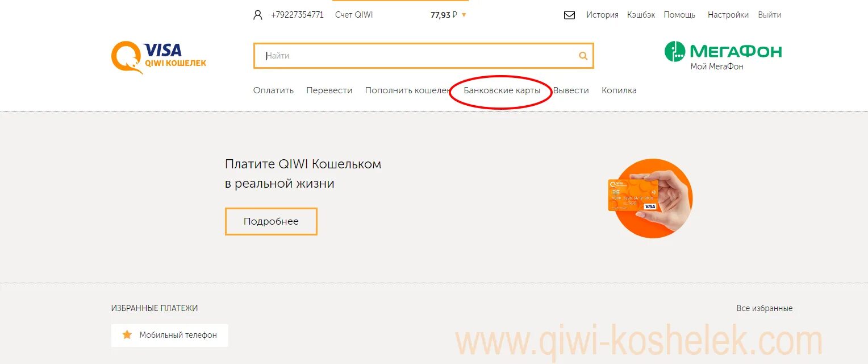
Task: Click the search magnifier icon
Action: [583, 56]
